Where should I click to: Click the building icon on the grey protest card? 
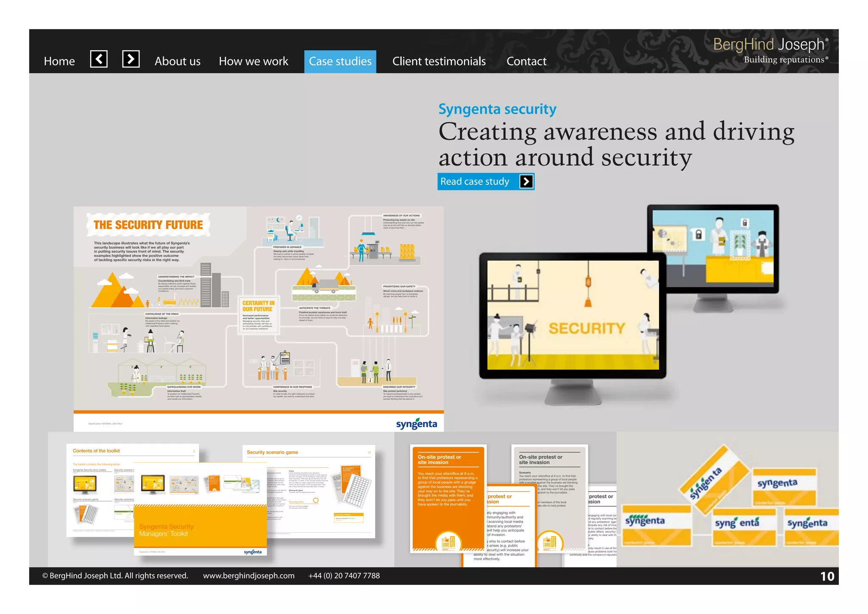pyautogui.click(x=550, y=542)
